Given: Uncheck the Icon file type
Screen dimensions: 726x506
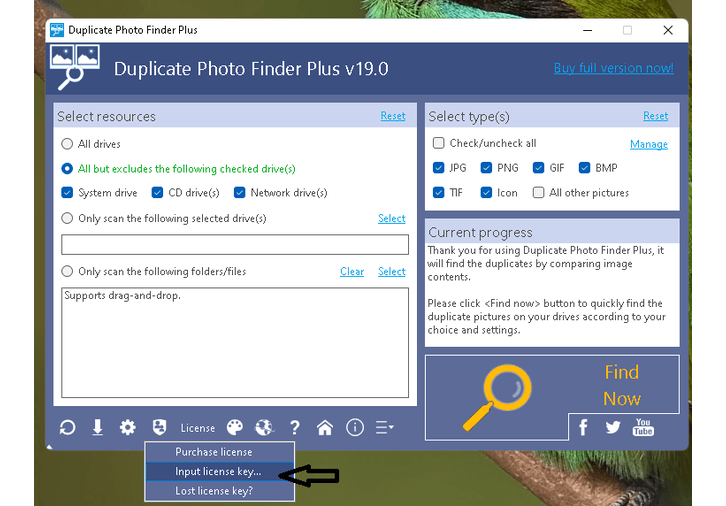Looking at the screenshot, I should pyautogui.click(x=486, y=193).
